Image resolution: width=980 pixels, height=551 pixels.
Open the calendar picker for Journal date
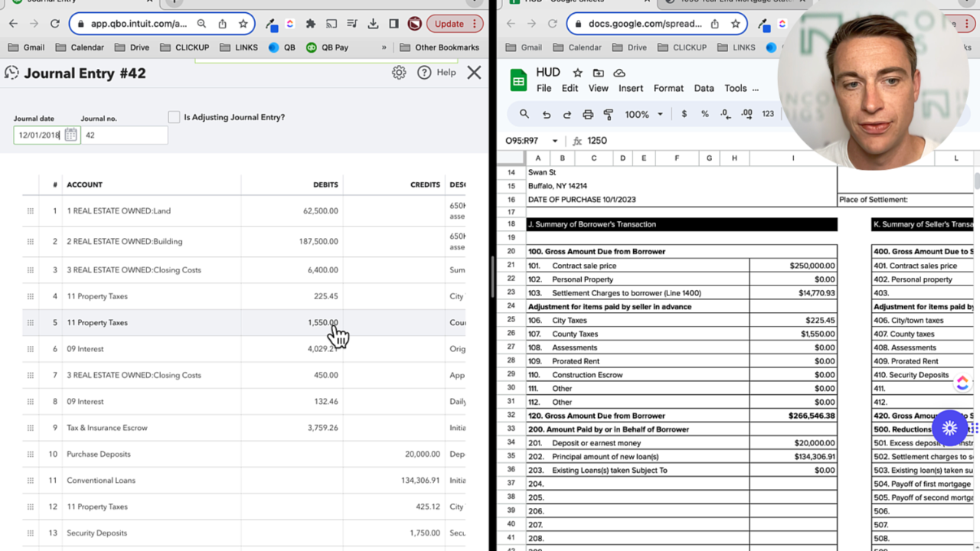[x=71, y=134]
